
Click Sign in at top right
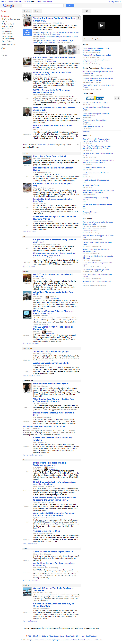click(119, 1)
